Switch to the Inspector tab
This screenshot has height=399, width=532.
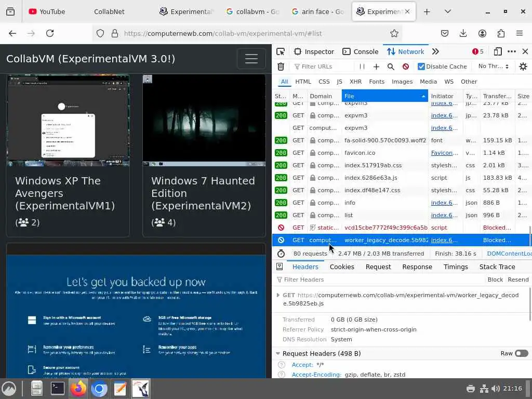314,51
